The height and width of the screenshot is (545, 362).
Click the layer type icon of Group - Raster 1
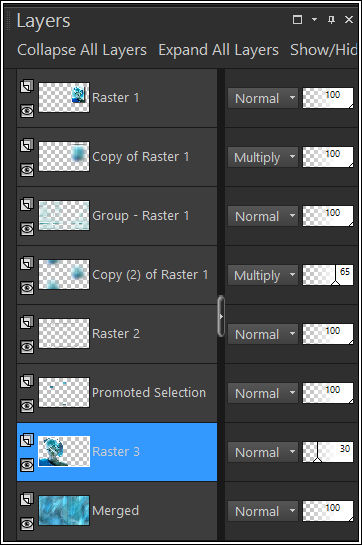(x=27, y=204)
